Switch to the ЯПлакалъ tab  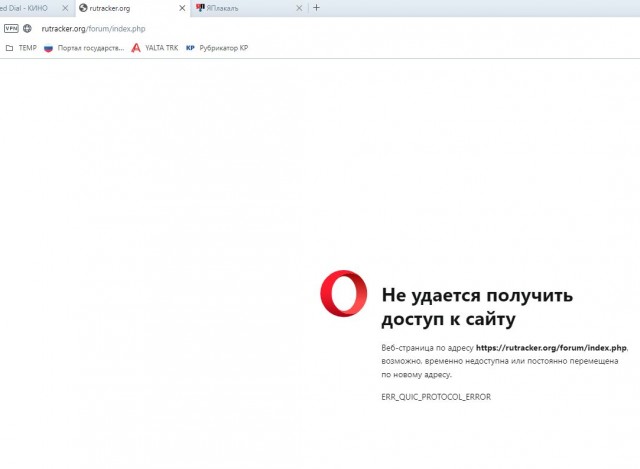pyautogui.click(x=247, y=8)
